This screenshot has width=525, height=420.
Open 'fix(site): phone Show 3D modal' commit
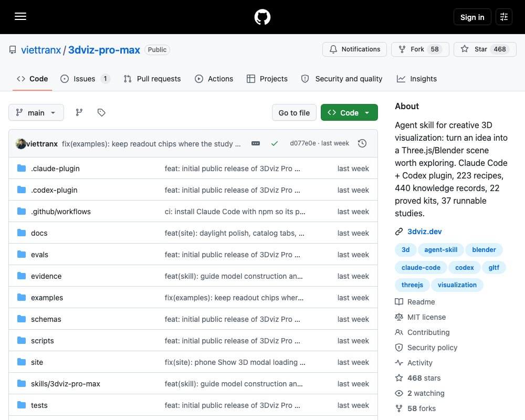[235, 362]
